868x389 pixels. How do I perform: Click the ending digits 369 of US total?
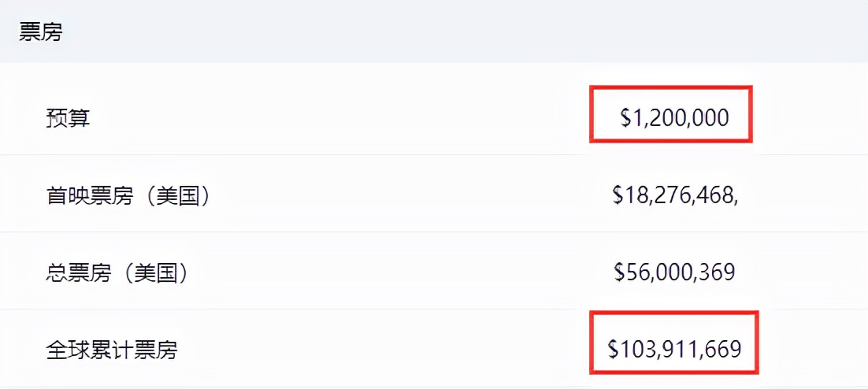pyautogui.click(x=716, y=272)
